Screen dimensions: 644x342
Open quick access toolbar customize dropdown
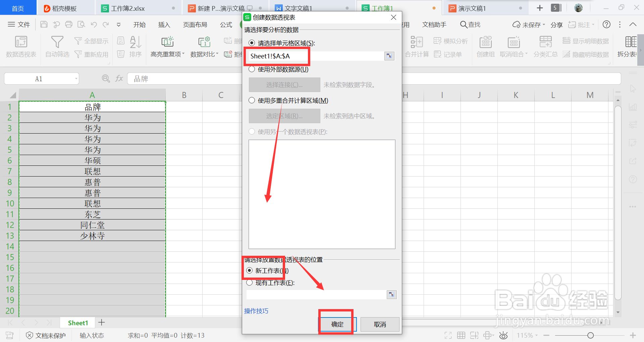click(118, 25)
